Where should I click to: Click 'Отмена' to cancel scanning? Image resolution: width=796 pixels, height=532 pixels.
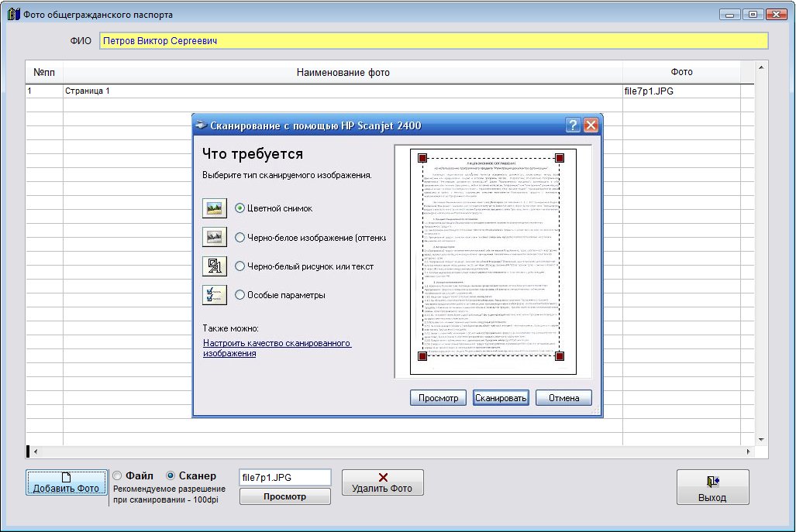(x=563, y=398)
